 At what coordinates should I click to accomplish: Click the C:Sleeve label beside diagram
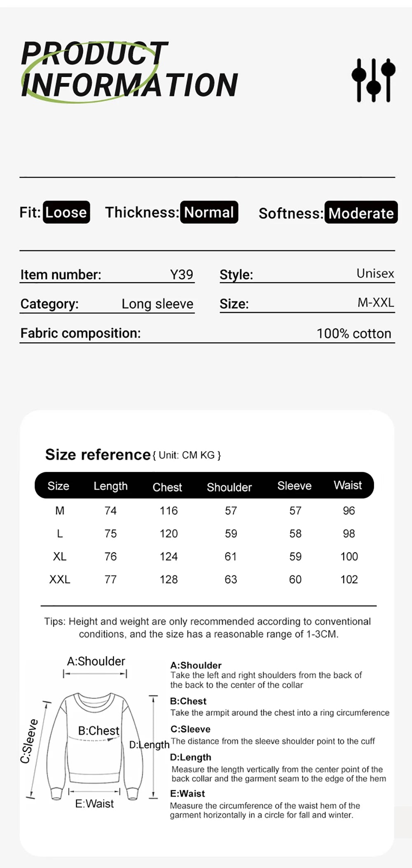(29, 741)
